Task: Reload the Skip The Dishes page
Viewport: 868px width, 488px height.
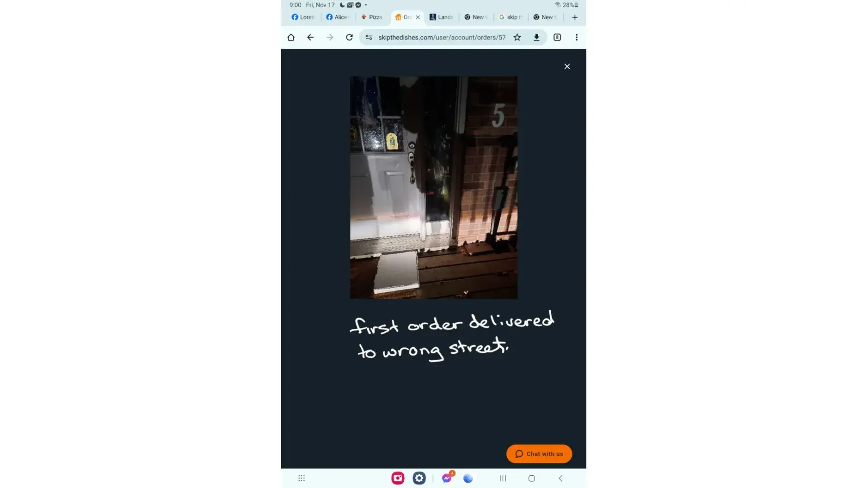Action: tap(349, 38)
